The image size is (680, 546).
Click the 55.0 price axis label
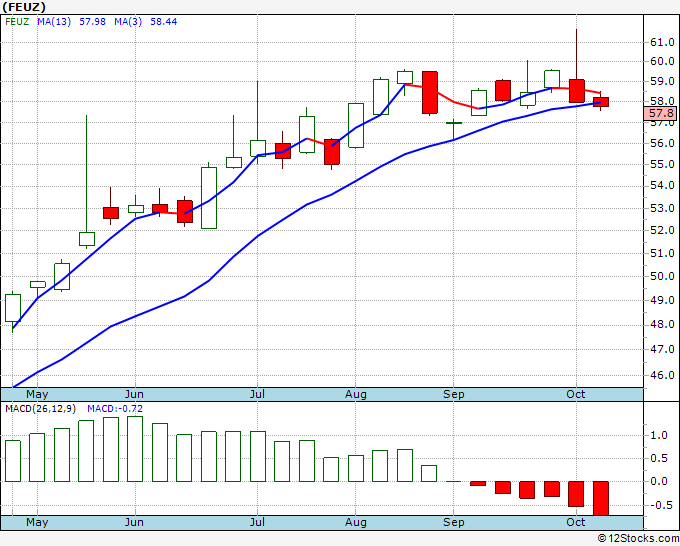[662, 164]
